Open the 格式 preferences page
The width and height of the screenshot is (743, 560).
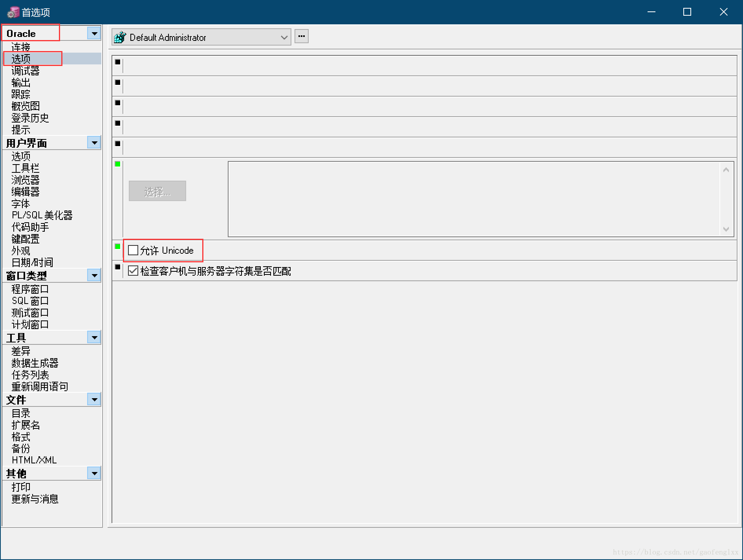pos(21,437)
